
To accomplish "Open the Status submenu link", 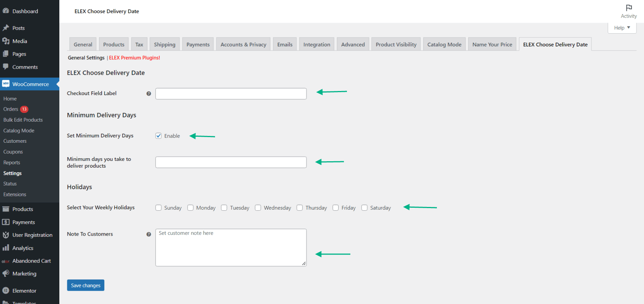I will (x=10, y=184).
